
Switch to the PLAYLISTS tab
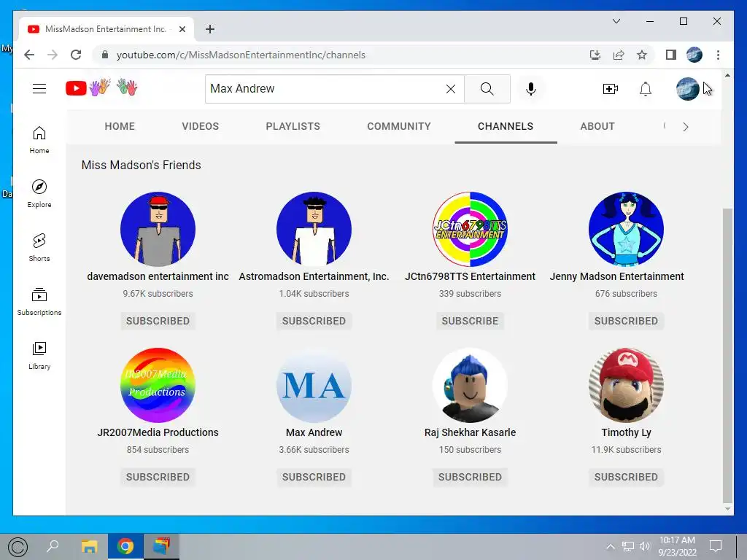tap(293, 126)
